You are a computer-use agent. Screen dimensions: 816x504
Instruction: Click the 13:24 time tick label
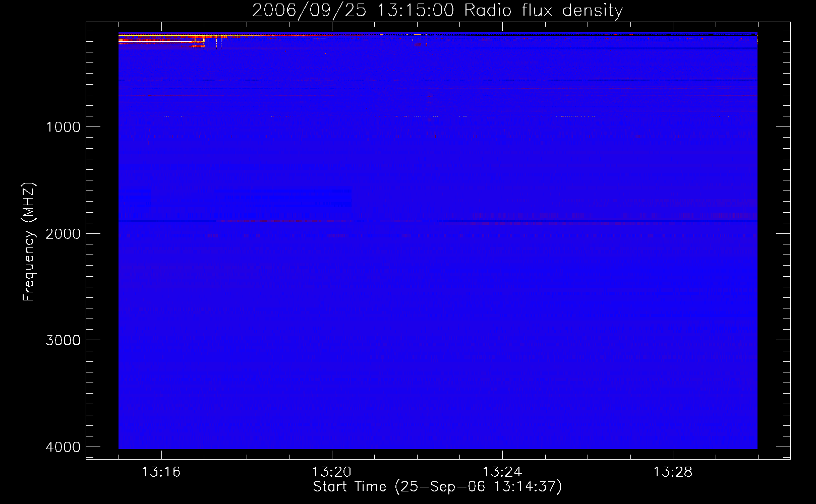tap(502, 472)
